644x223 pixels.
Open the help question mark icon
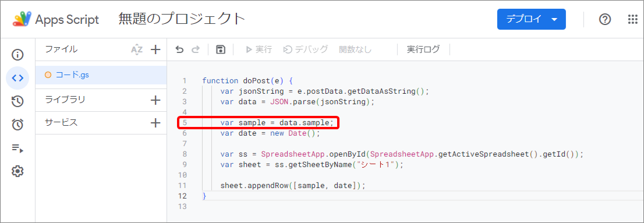(604, 19)
